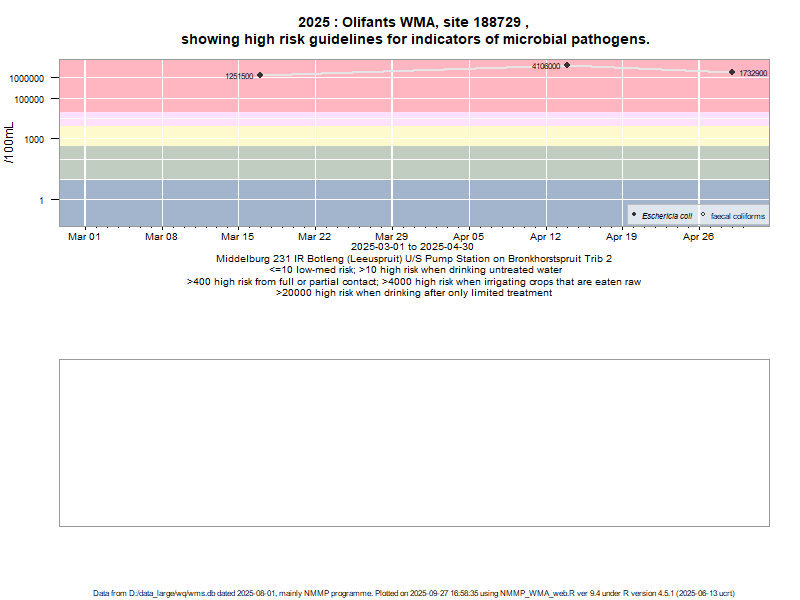Click the Apr 26 x-axis label
Viewport: 800px width, 600px height.
point(699,237)
